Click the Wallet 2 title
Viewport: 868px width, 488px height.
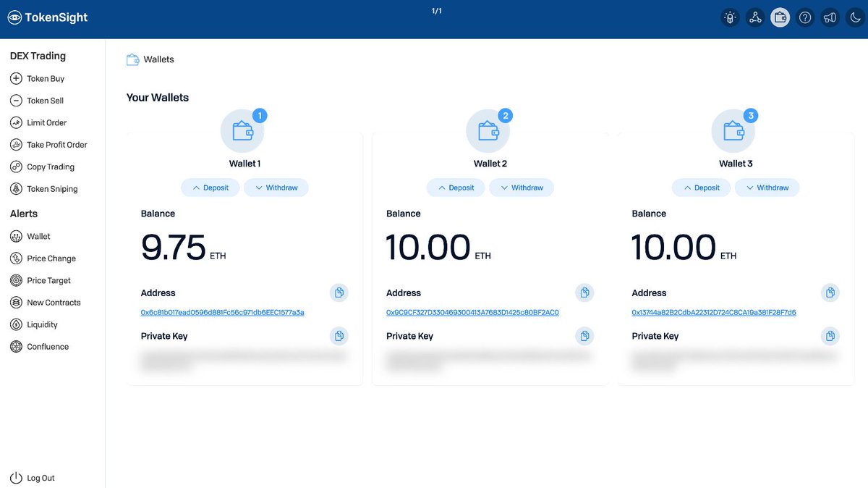(490, 164)
